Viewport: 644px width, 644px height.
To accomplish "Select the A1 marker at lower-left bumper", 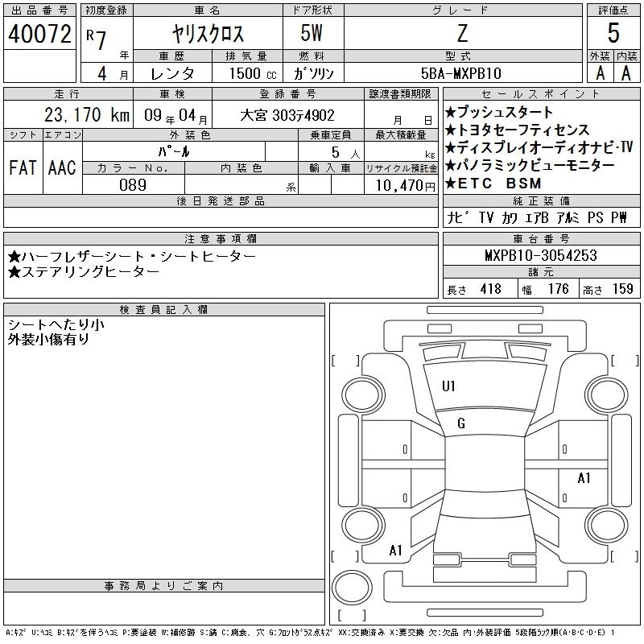I will 395,551.
